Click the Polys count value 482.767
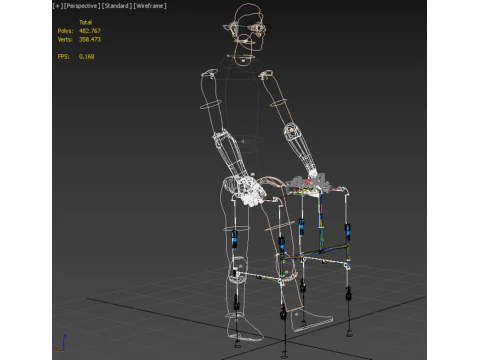This screenshot has width=480, height=360. click(90, 31)
